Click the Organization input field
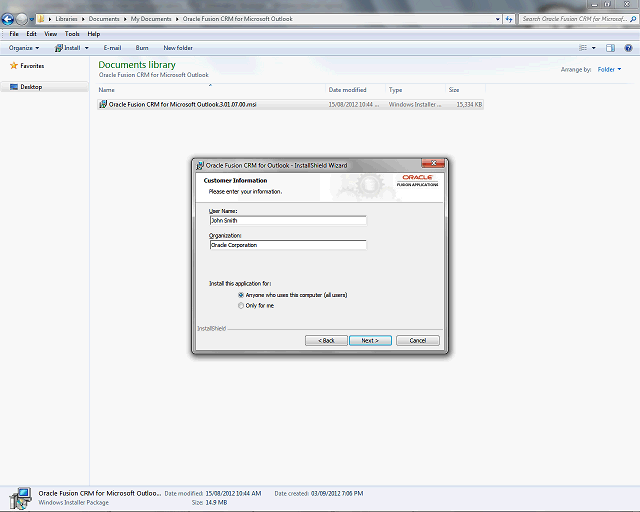This screenshot has width=640, height=512. [x=288, y=245]
